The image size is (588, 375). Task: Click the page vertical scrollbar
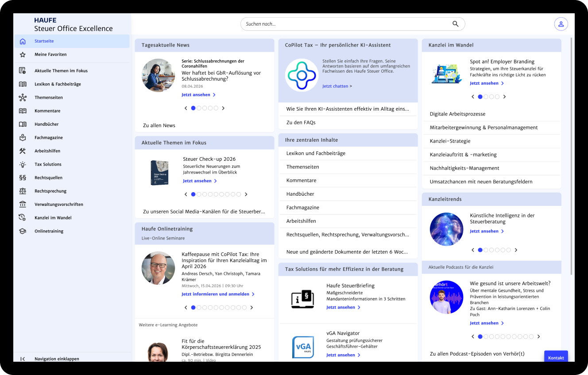[x=571, y=156]
